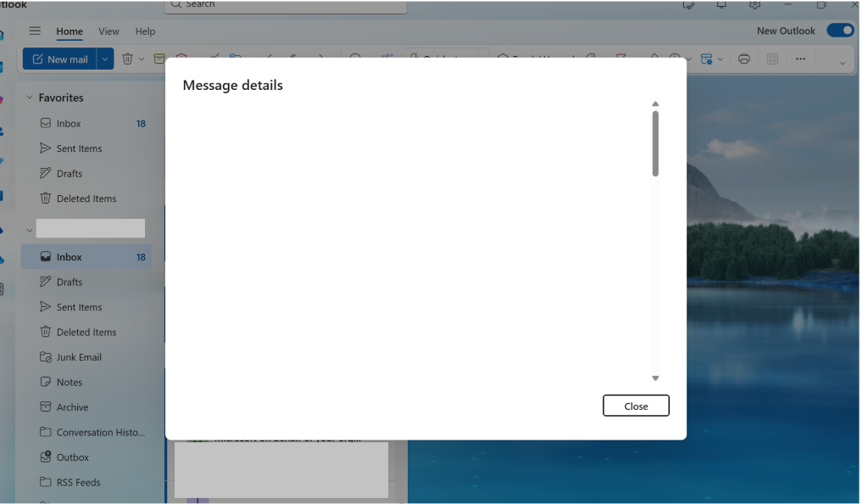Viewport: 868px width, 504px height.
Task: Open Inbox under Favorites
Action: 87,124
